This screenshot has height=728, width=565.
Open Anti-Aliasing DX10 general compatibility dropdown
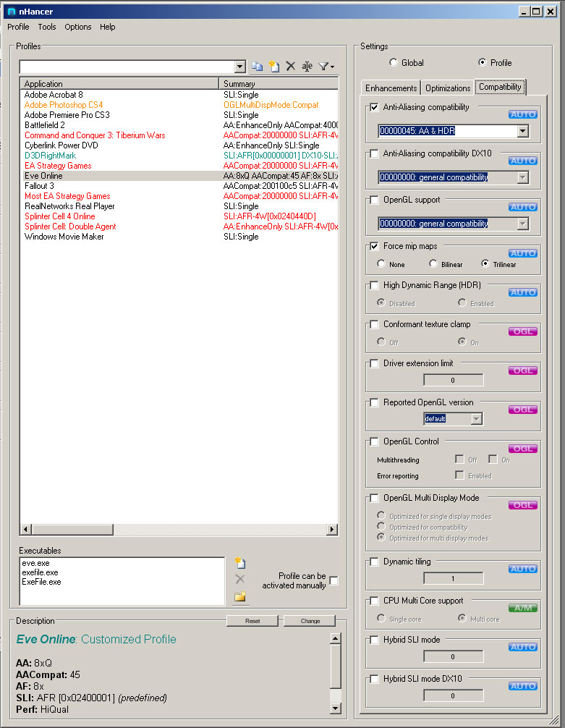coord(523,177)
